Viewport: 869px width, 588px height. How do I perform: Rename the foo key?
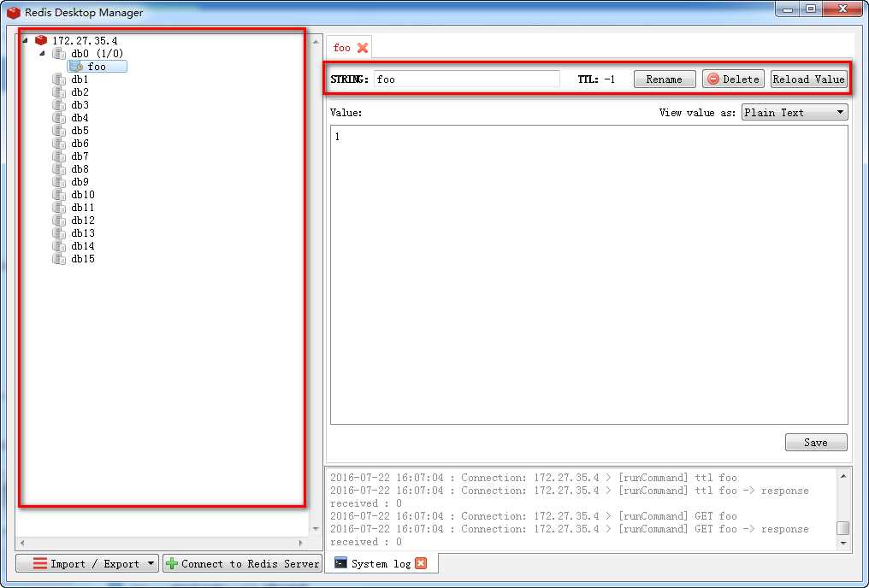[x=664, y=79]
